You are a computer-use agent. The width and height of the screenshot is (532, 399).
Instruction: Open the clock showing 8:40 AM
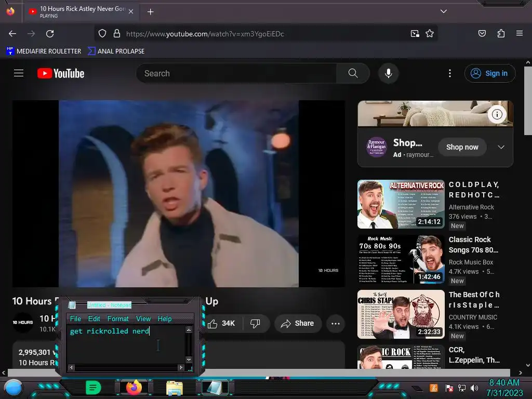504,388
